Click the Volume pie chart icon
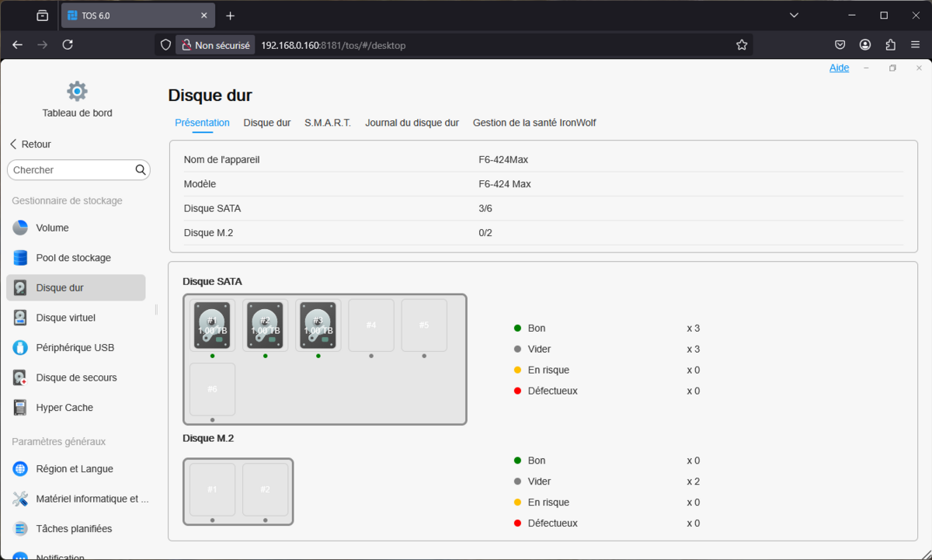Image resolution: width=932 pixels, height=560 pixels. pos(20,228)
